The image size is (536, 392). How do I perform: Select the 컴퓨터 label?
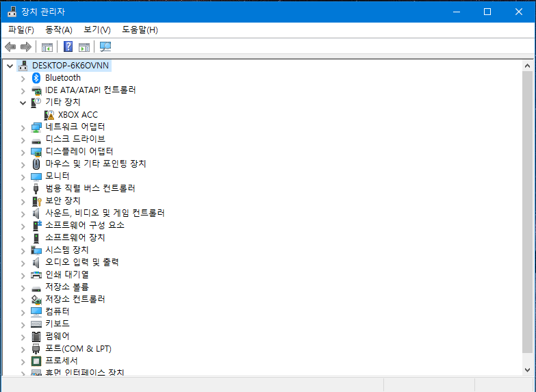coord(58,311)
